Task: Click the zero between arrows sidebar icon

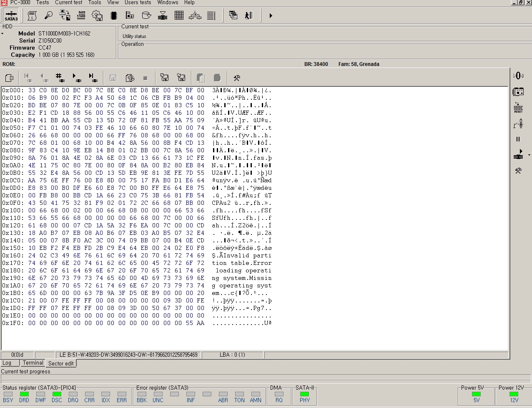Action: [518, 76]
